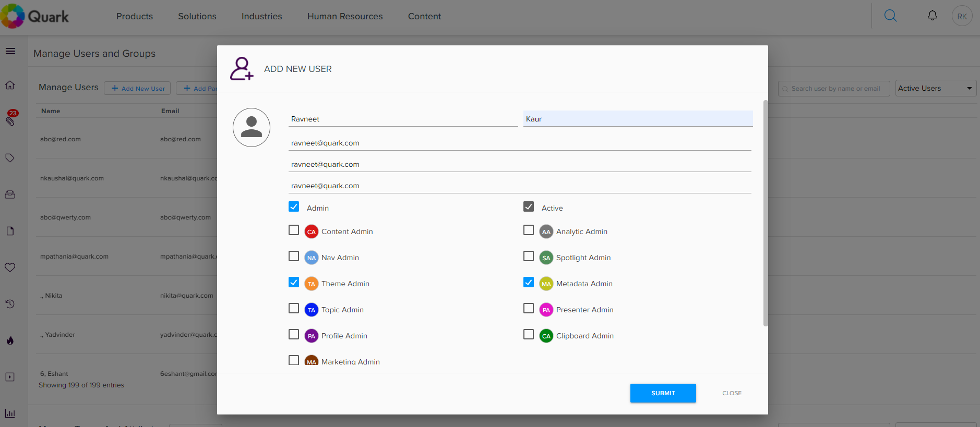Go to the Home sidebar icon
This screenshot has height=427, width=980.
(10, 85)
